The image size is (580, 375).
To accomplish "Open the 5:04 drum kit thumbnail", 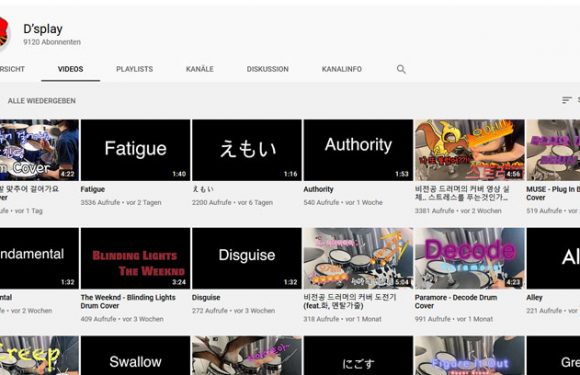I will coord(358,258).
